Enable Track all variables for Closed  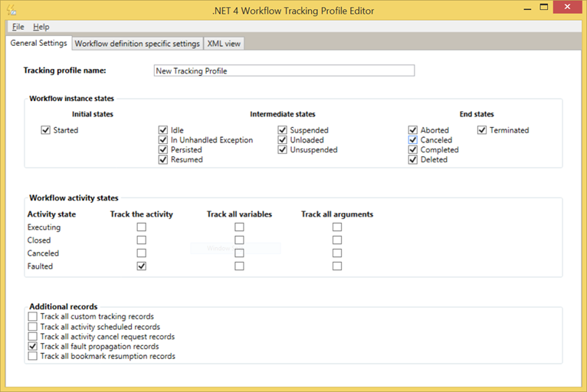(240, 240)
